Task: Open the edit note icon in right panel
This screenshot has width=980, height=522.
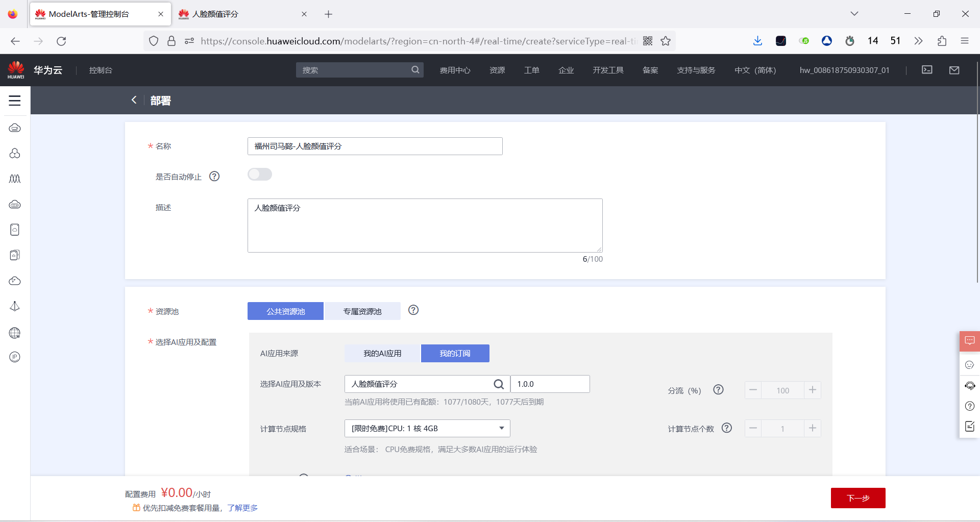Action: tap(970, 427)
